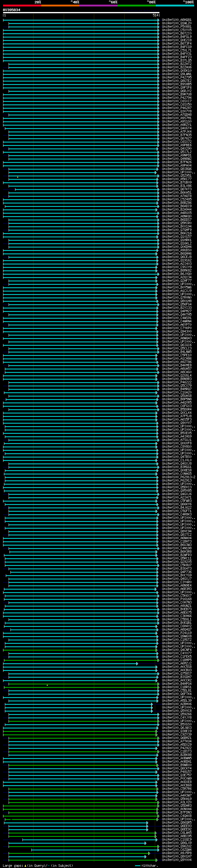Click the last hit UniRef100_Q9Y004

pos(176,860)
